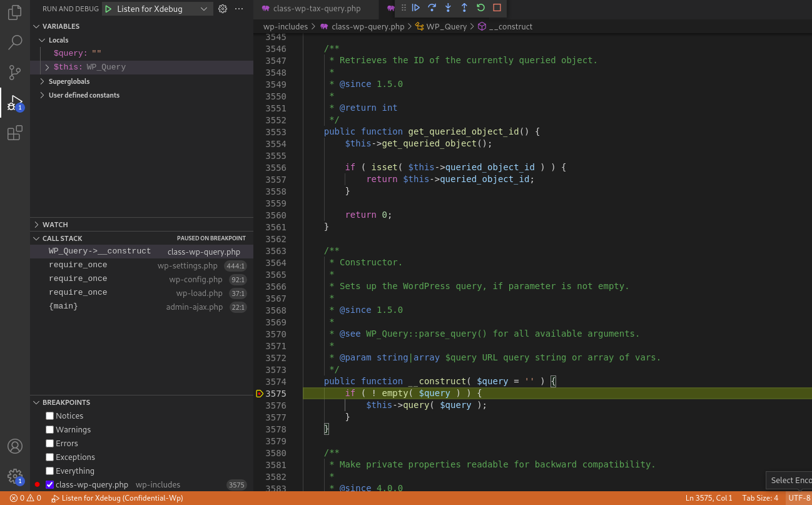Open the Source Control view

click(14, 73)
